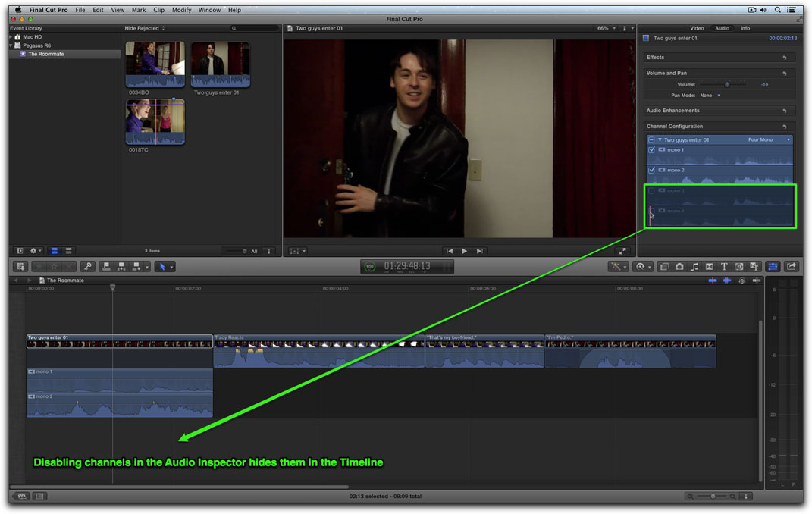Open the Pan Mode dropdown

710,96
